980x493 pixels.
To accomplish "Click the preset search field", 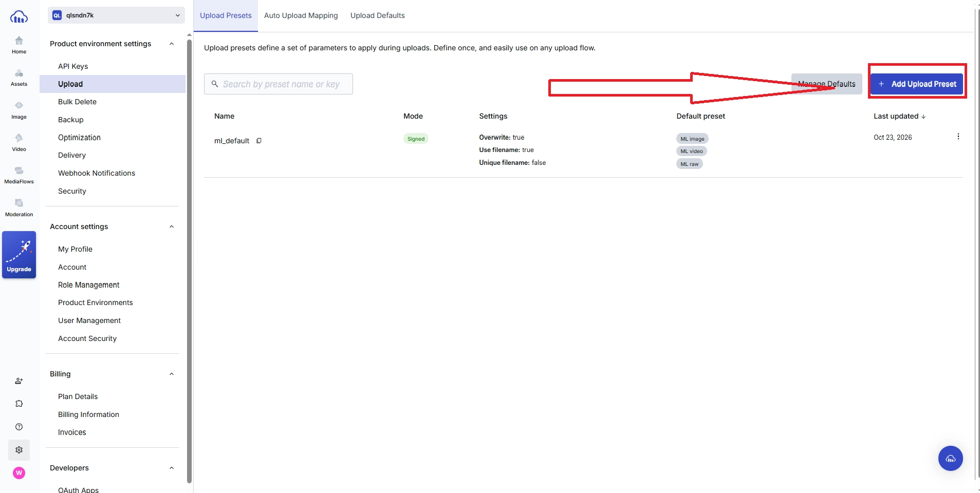I will [279, 84].
